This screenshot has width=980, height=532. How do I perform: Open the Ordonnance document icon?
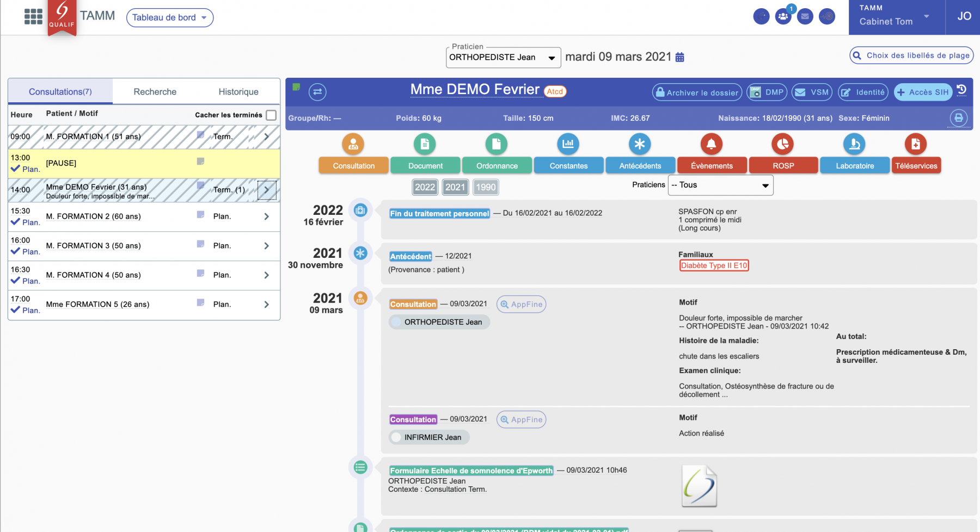[496, 144]
